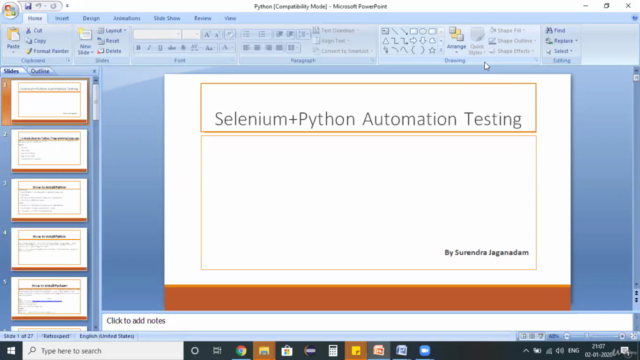The image size is (640, 360).
Task: Align text left
Action: click(246, 48)
